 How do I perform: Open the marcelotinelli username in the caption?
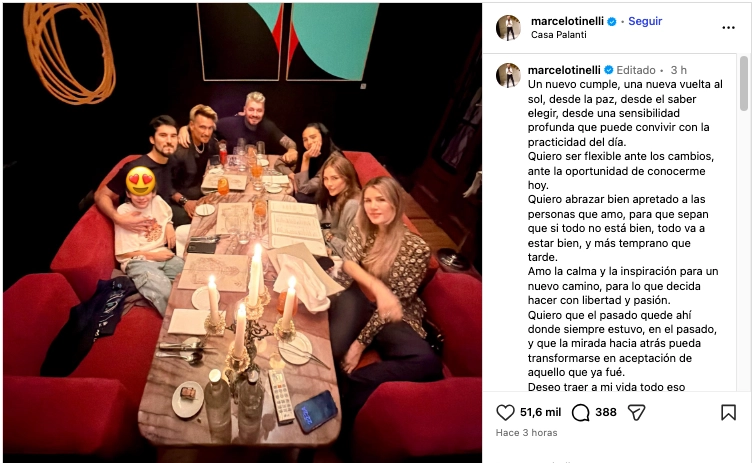pyautogui.click(x=564, y=70)
